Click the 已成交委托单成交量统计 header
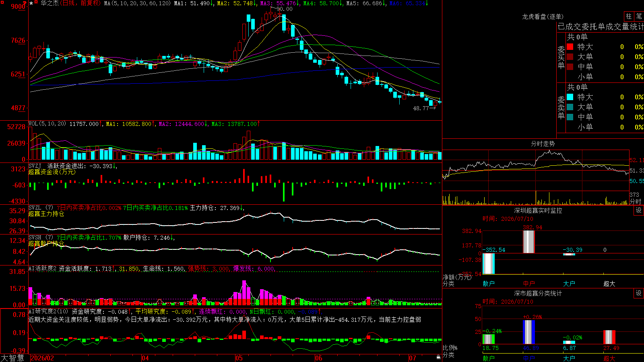The height and width of the screenshot is (362, 644). 601,27
